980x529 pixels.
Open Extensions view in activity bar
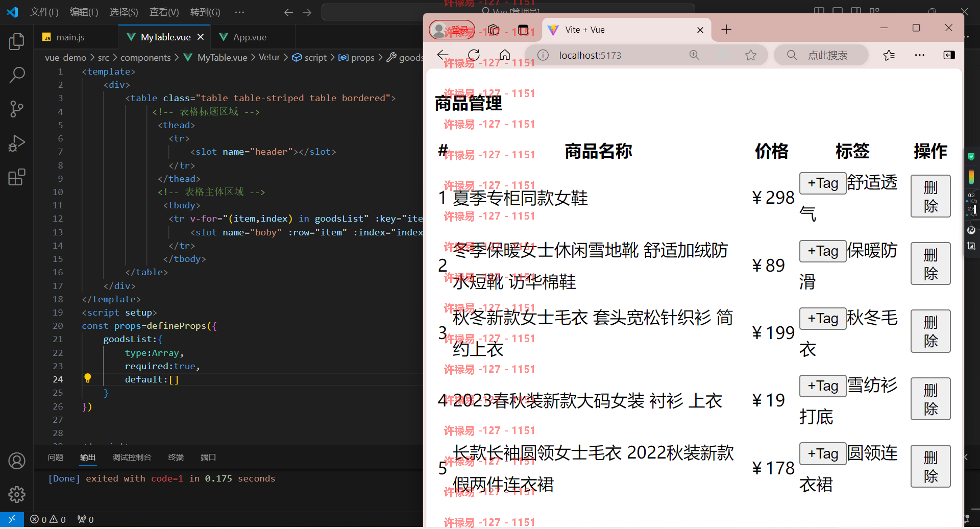tap(17, 177)
